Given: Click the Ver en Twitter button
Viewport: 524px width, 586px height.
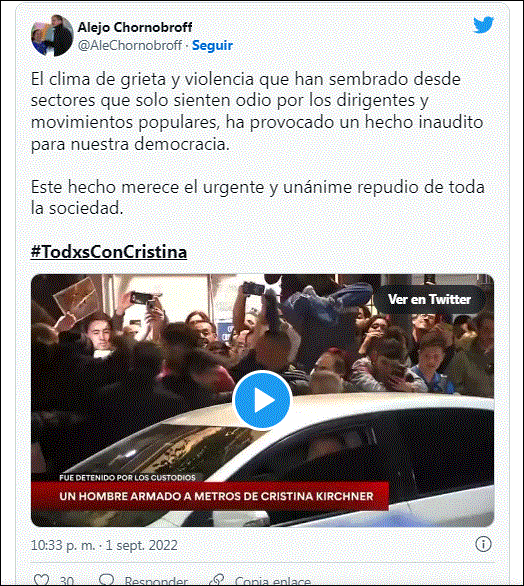Looking at the screenshot, I should click(429, 299).
